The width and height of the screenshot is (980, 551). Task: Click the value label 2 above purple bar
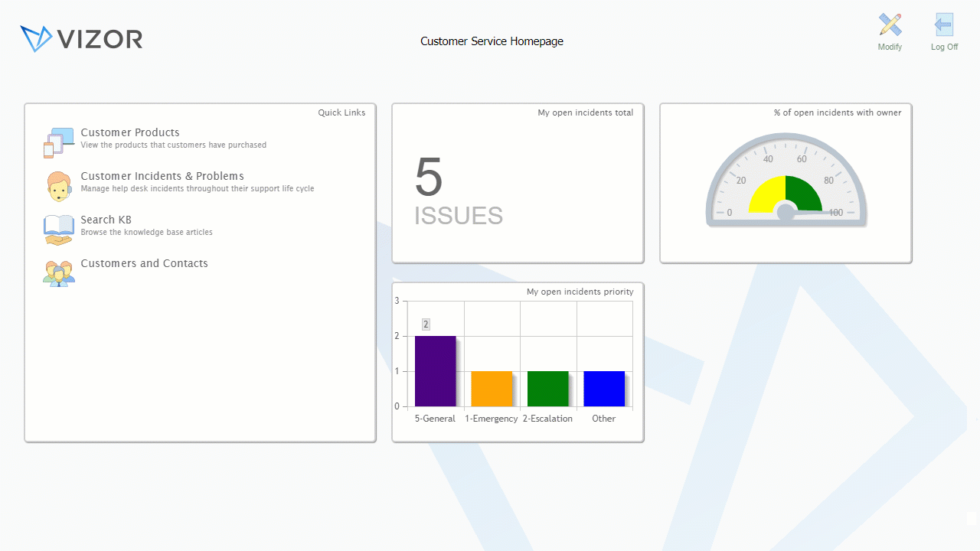coord(426,324)
